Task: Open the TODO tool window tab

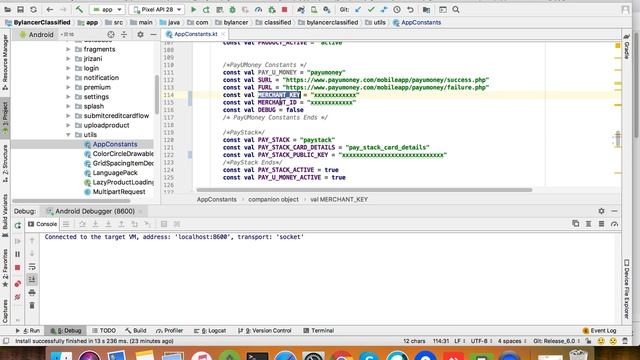Action: (104, 331)
